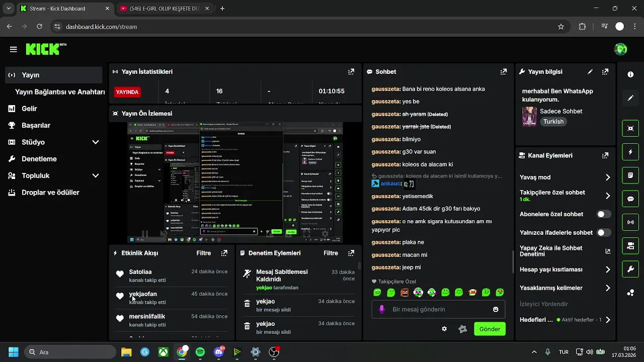Enable Abonelere özel sohbet toggle

point(603,214)
